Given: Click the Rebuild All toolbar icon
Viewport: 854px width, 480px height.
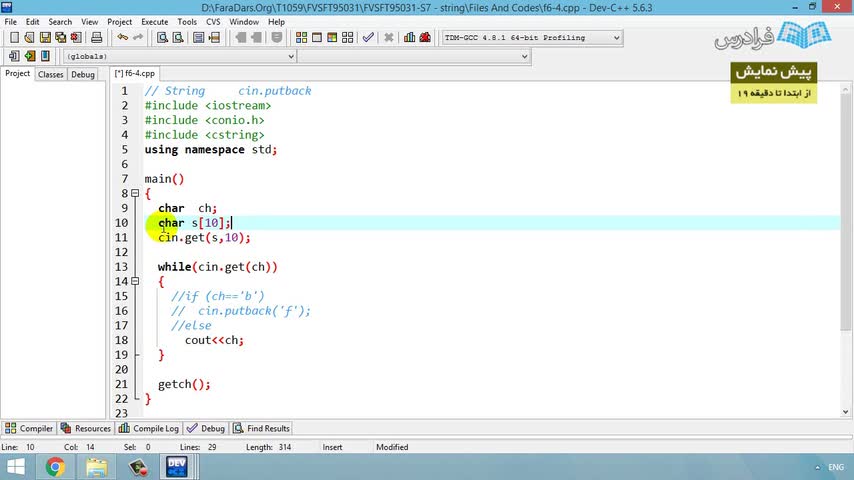Looking at the screenshot, I should coord(347,38).
